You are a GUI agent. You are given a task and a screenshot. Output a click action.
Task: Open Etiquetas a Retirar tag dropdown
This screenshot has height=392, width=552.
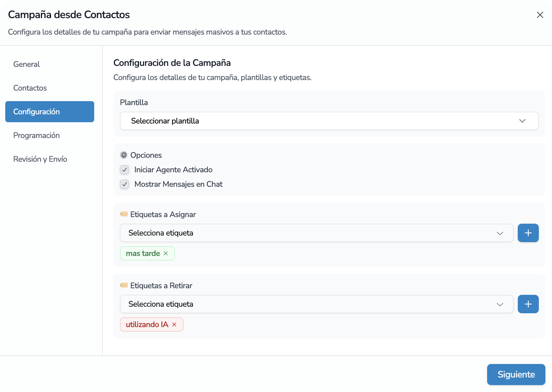[x=317, y=304]
